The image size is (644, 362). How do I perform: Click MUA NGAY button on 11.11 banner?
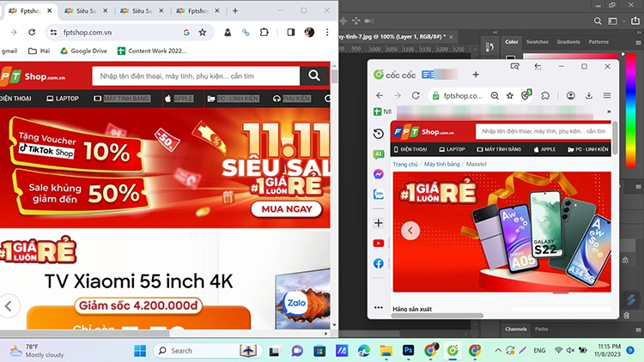coord(286,209)
